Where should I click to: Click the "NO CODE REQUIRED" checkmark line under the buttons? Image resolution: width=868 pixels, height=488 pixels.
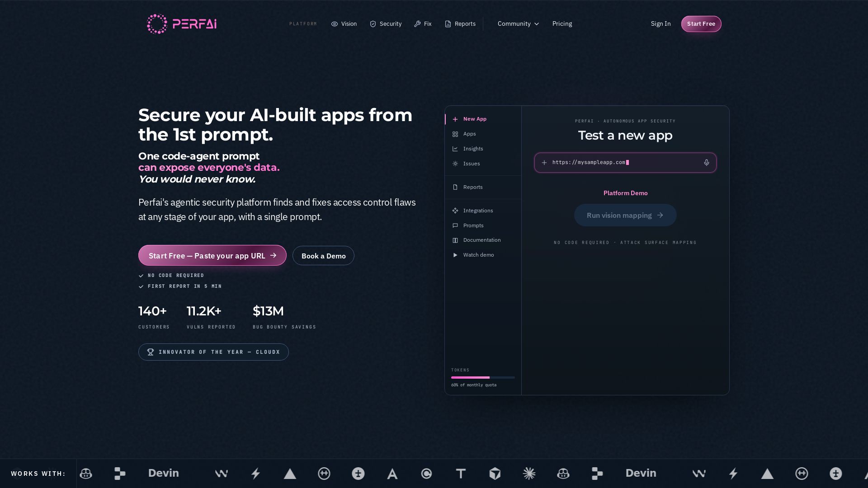171,276
